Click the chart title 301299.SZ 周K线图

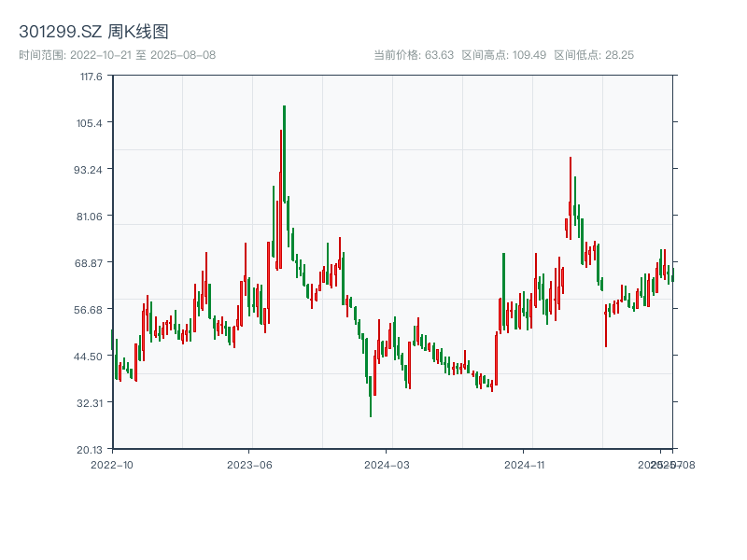[93, 32]
